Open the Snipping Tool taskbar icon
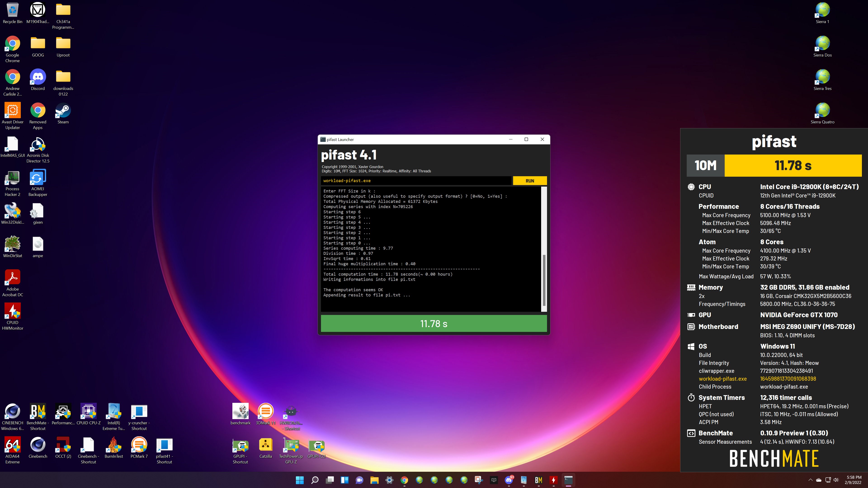The width and height of the screenshot is (868, 488). pos(479,480)
